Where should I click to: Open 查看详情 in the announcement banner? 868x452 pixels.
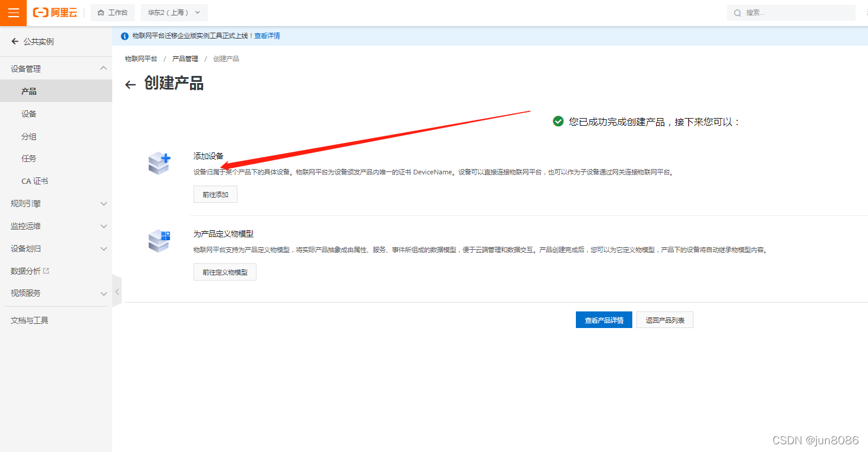point(267,36)
